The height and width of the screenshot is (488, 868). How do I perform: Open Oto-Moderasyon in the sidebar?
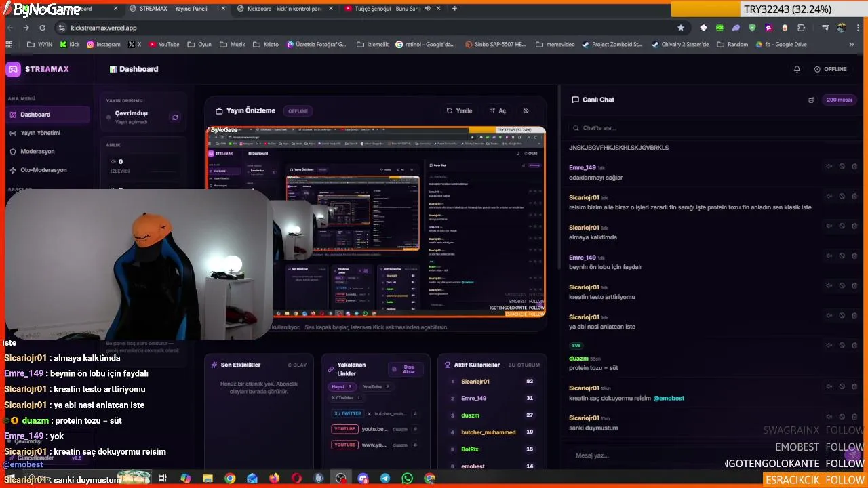(47, 170)
